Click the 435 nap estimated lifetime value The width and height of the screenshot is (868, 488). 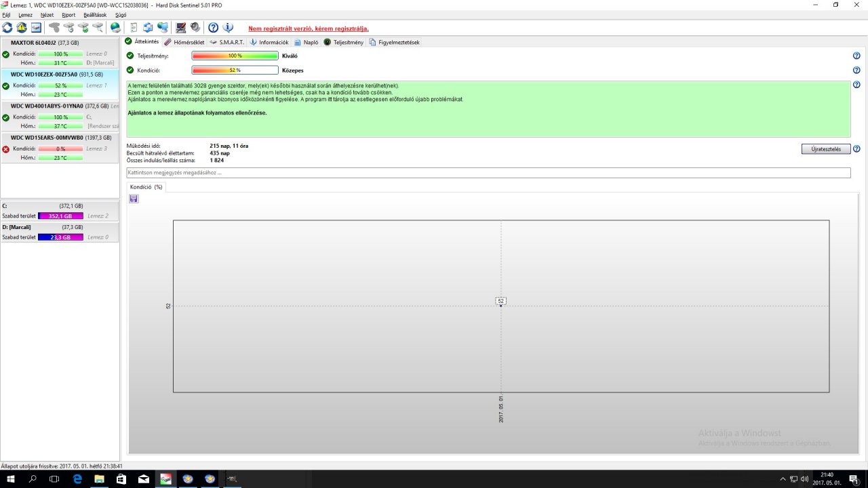220,153
